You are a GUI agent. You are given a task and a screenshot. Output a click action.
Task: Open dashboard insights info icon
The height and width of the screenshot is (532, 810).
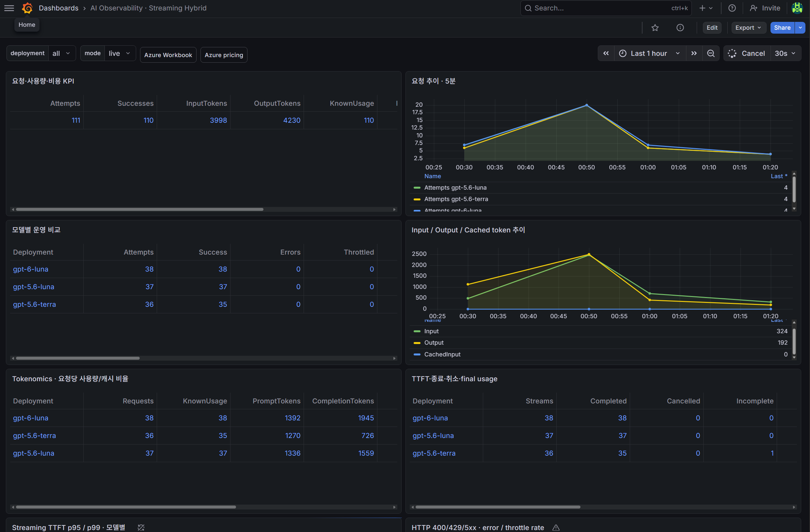tap(680, 28)
